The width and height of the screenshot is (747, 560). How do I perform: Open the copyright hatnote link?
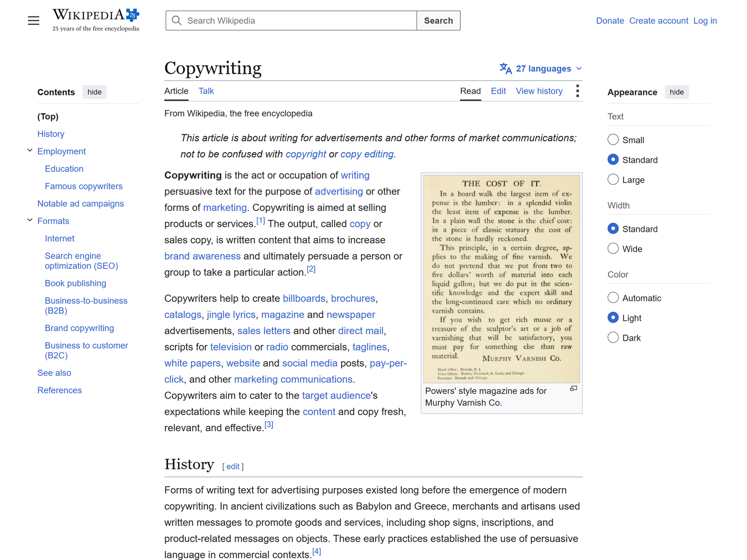point(306,154)
